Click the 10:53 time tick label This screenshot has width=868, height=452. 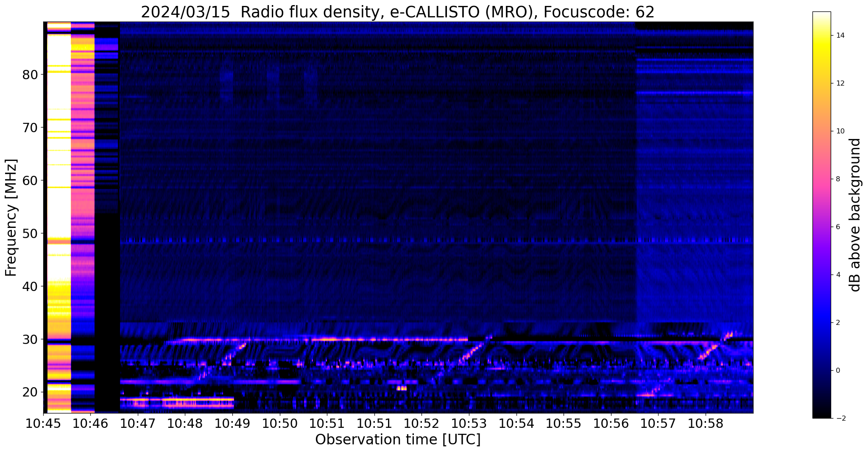coord(469,423)
